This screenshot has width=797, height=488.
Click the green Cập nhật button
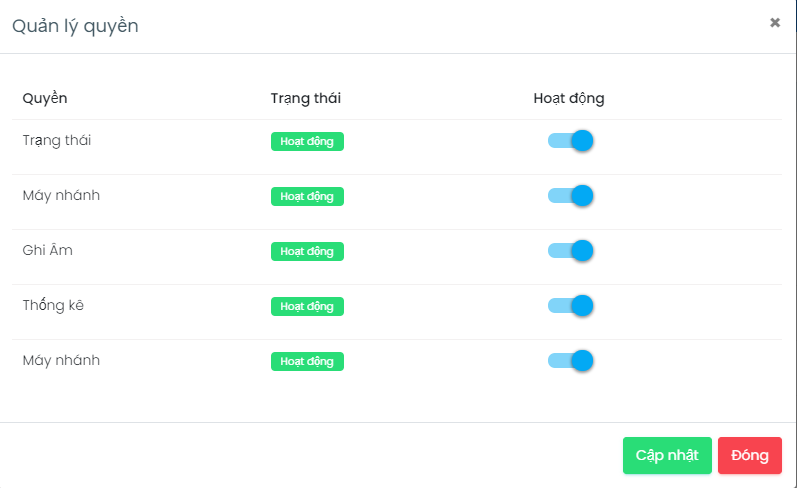tap(667, 455)
